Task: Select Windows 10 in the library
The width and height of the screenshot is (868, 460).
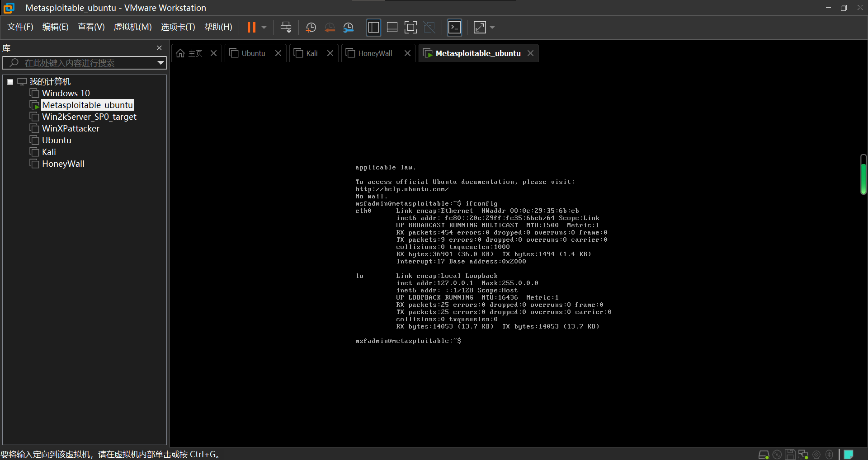Action: (66, 93)
